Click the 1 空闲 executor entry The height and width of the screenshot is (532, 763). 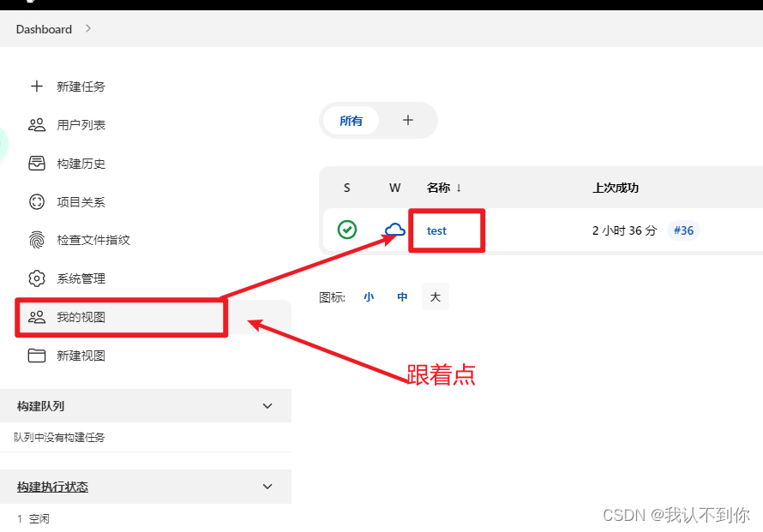coord(33,518)
